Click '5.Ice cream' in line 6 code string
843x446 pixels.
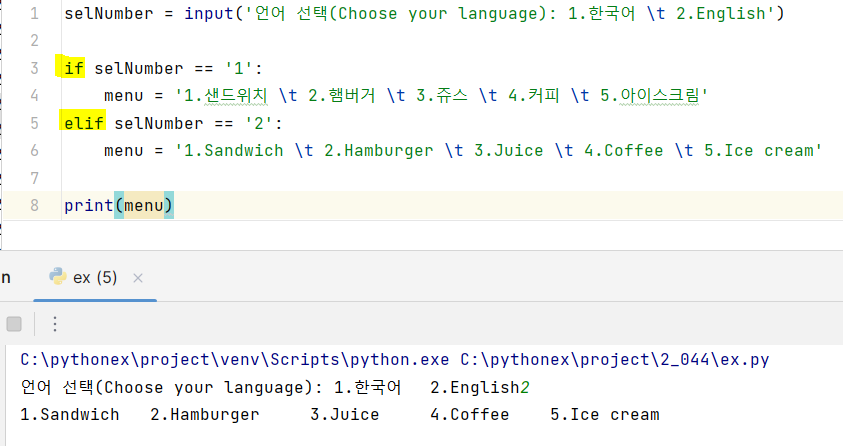(759, 150)
